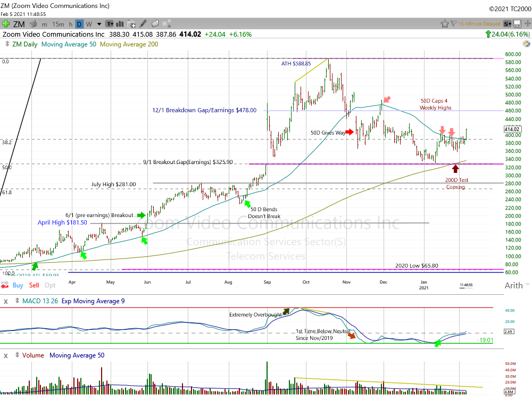Screen dimensions: 532x399
Task: Click the save chart floppy disk icon
Action: [517, 24]
